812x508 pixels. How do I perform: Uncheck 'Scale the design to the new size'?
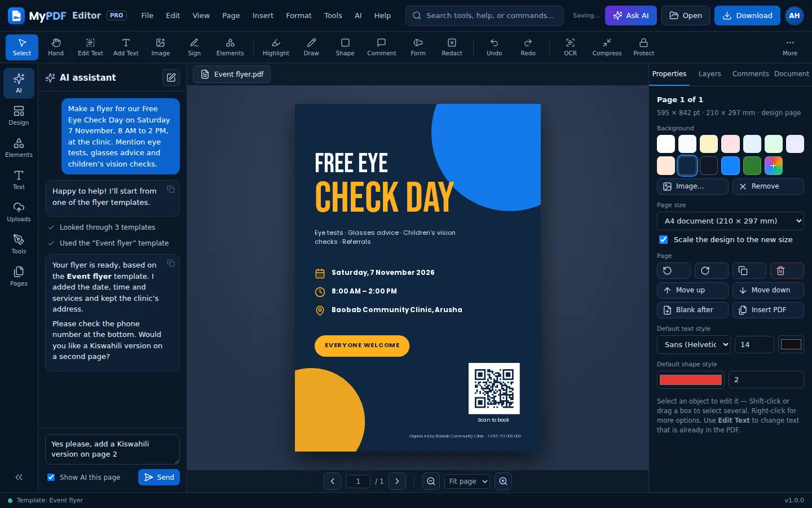664,239
